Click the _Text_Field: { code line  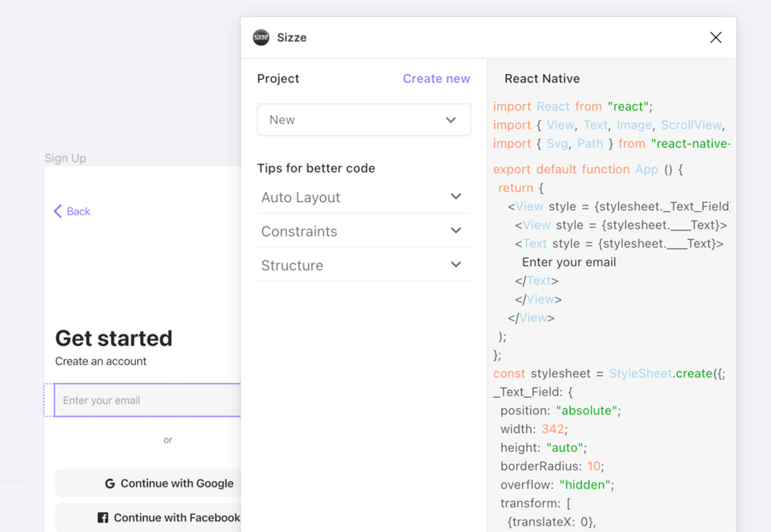(533, 392)
